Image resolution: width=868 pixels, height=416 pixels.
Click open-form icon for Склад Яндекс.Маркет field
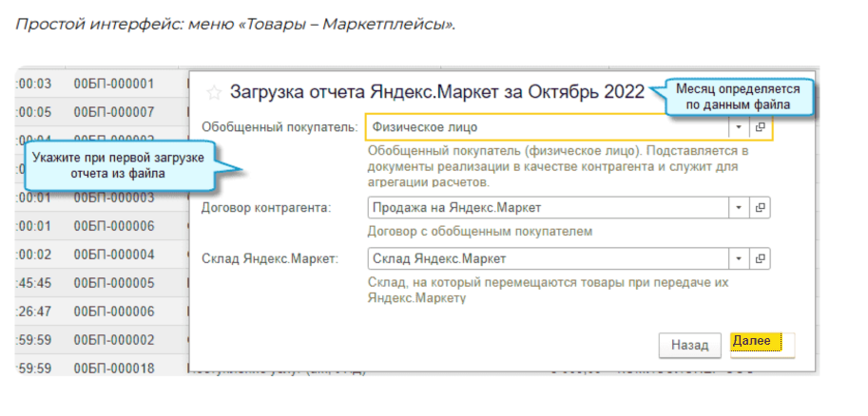[x=760, y=258]
